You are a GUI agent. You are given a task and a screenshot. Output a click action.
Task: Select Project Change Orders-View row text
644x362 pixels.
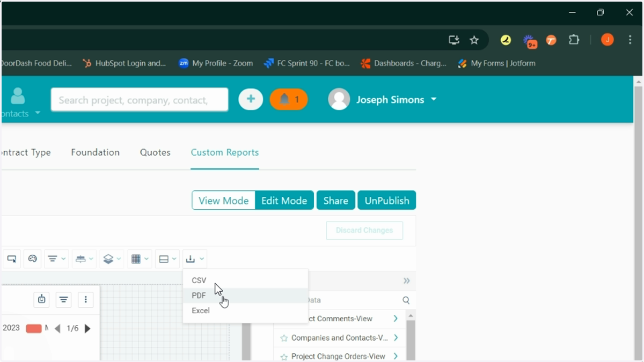338,356
